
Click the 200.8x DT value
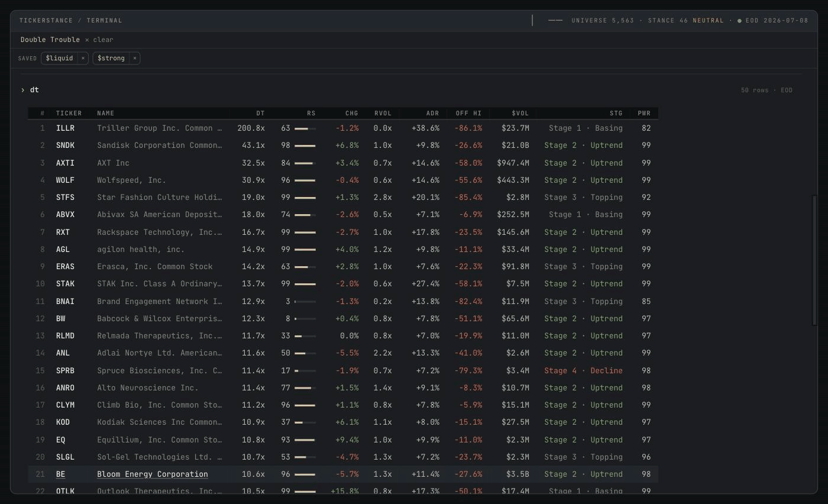[251, 128]
